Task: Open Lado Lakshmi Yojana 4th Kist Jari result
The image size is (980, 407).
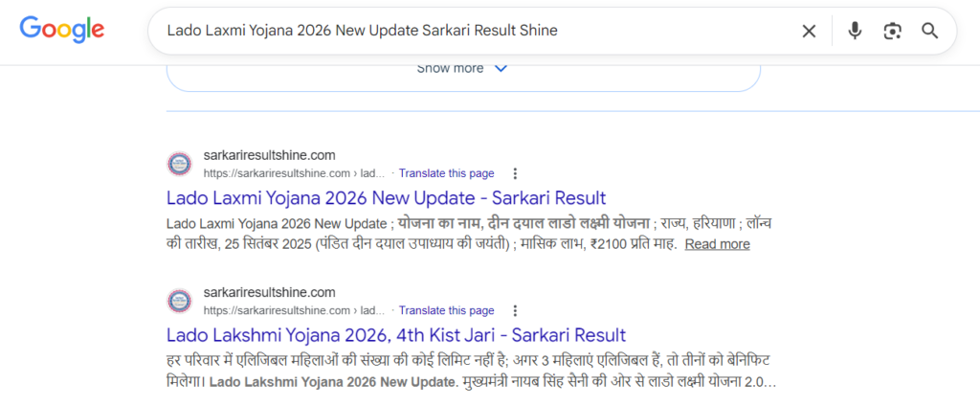Action: point(395,335)
